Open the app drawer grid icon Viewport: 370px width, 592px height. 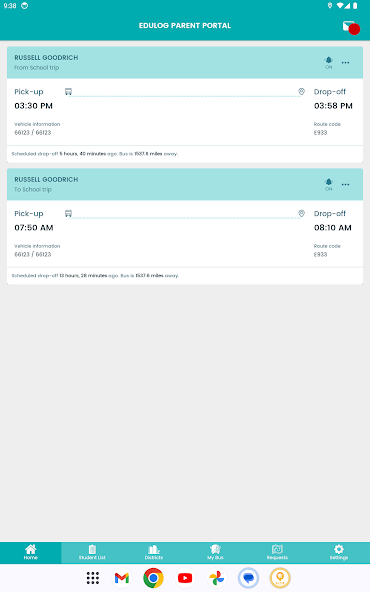coord(92,578)
